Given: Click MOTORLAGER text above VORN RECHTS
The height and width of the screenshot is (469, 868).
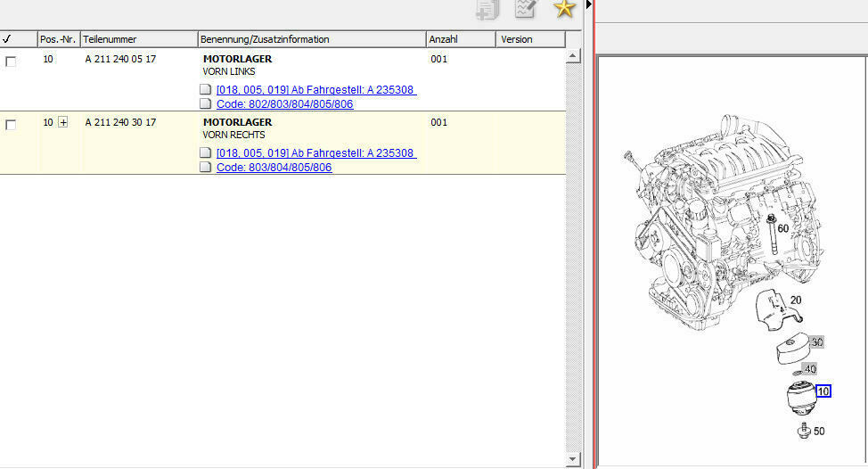Looking at the screenshot, I should click(237, 122).
